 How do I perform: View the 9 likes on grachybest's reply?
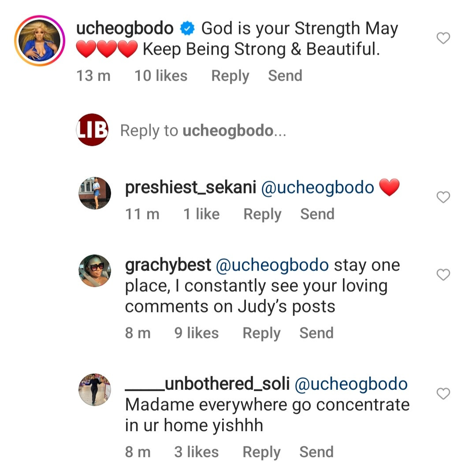click(197, 333)
